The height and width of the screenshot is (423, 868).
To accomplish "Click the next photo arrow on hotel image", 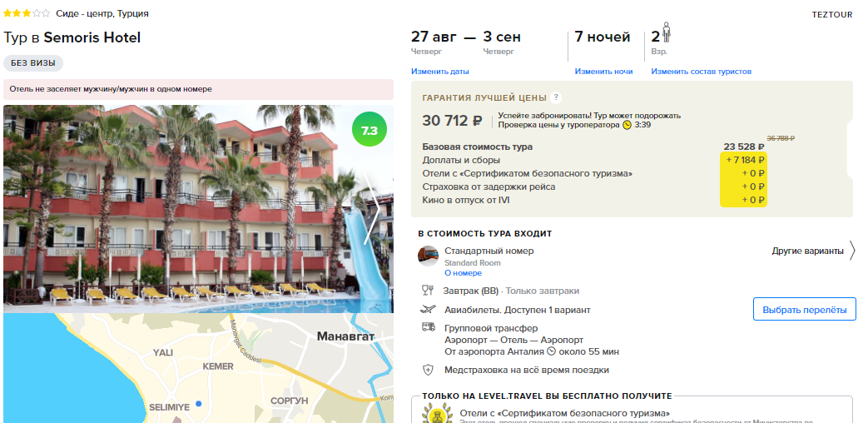I will pos(371,209).
